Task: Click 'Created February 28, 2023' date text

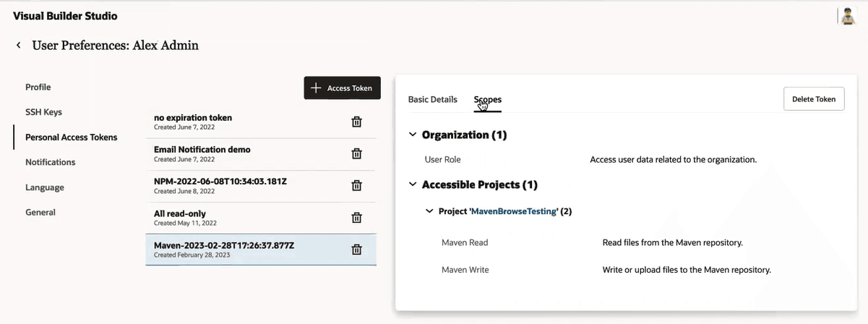Action: coord(192,255)
